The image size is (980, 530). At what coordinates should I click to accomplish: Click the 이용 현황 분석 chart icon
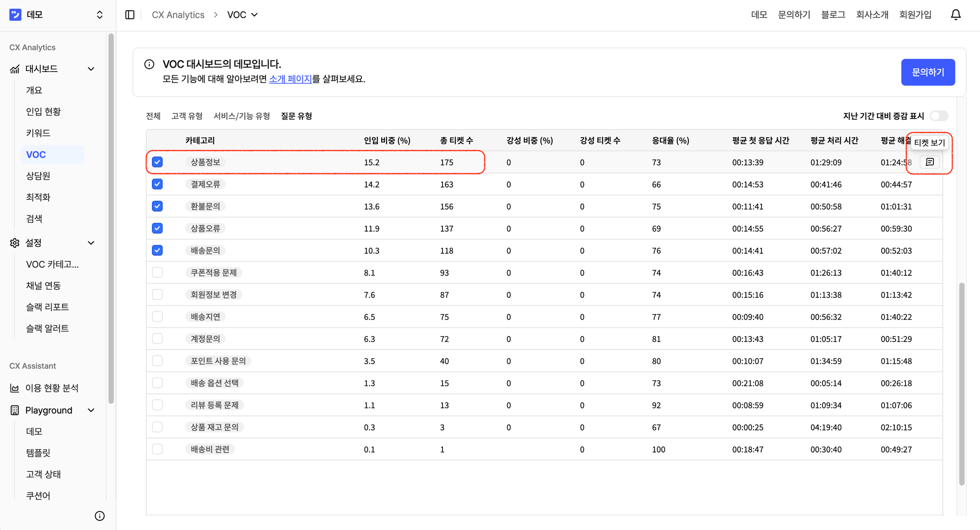(x=14, y=387)
